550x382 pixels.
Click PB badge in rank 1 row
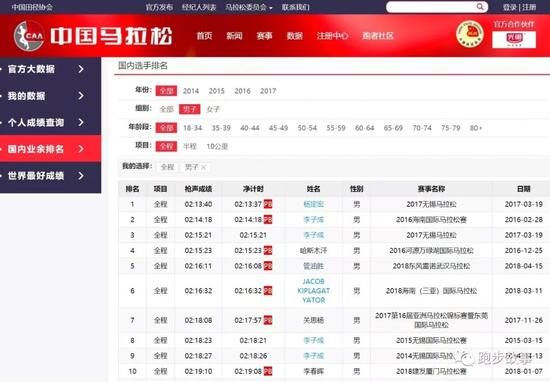pyautogui.click(x=268, y=204)
